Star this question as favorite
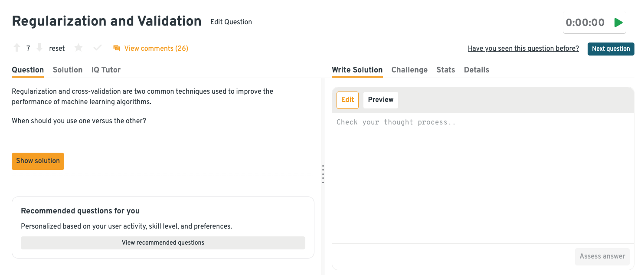Screen dimensions: 644x275 click(78, 48)
